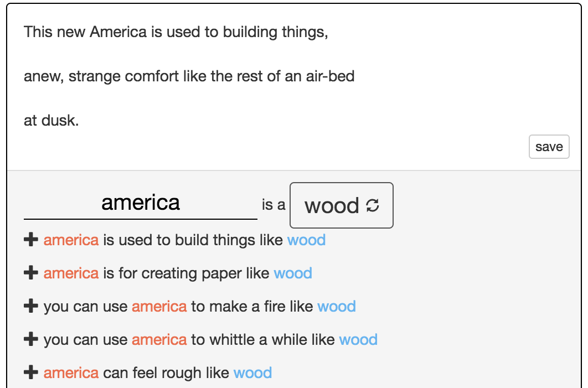Click the 'america' subject input field
Image resolution: width=588 pixels, height=388 pixels.
point(141,203)
